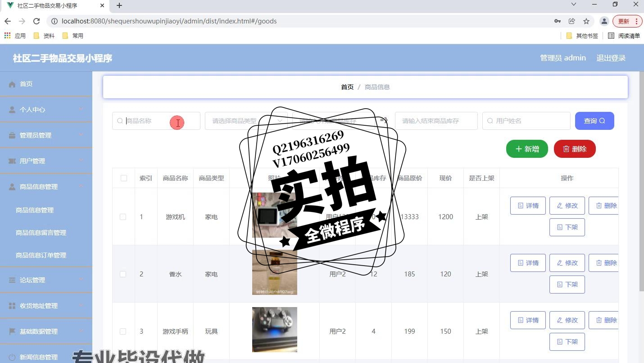Image resolution: width=644 pixels, height=363 pixels.
Task: Click the flag icon beside 基础数据管理
Action: (12, 331)
